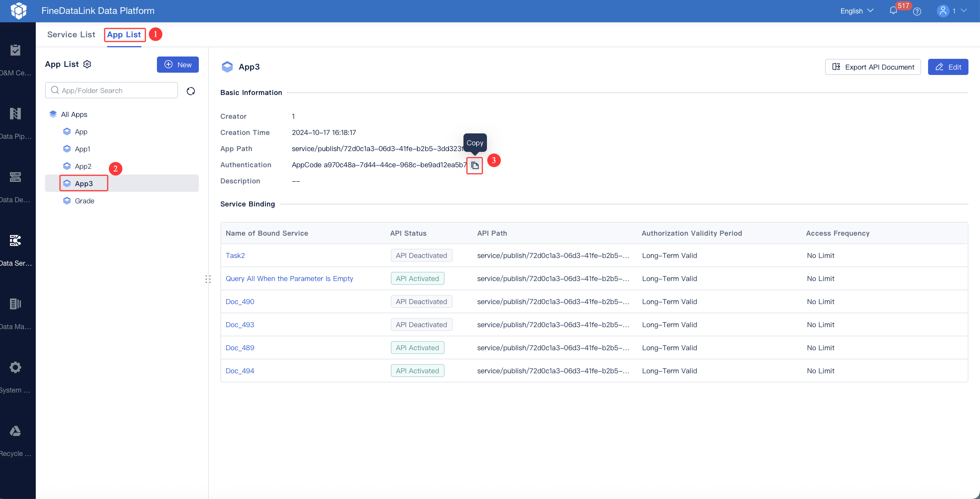980x499 pixels.
Task: Click API Activated status for Doc_489
Action: tap(417, 348)
